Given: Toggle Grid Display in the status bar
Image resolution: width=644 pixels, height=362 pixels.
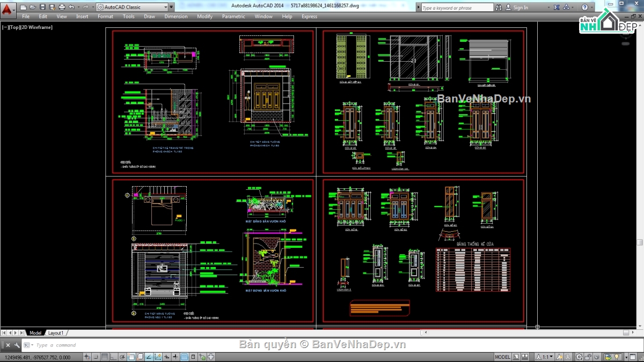Looking at the screenshot, I should click(x=105, y=357).
